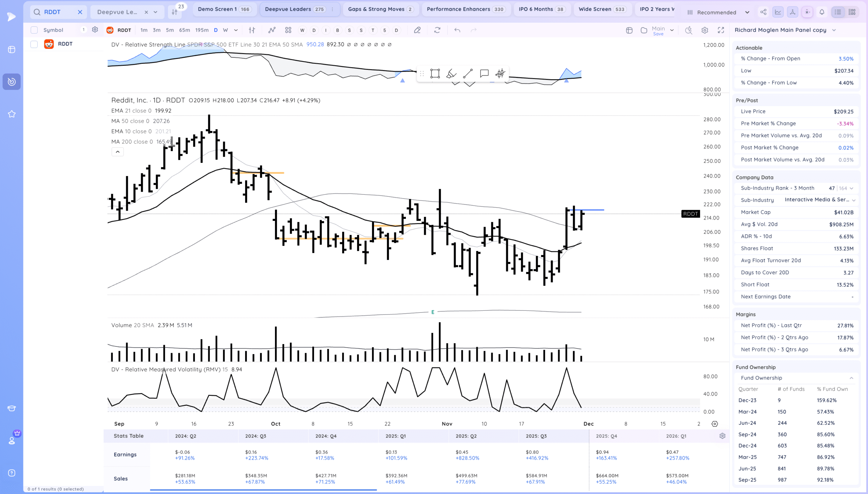Viewport: 868px width, 494px height.
Task: Select the trend line drawing tool
Action: click(468, 74)
